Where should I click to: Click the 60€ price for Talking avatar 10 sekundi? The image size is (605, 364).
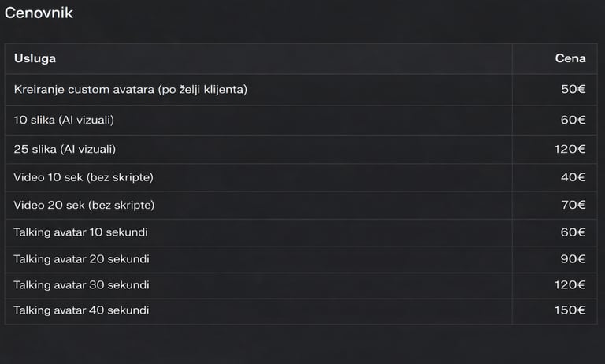(x=573, y=232)
